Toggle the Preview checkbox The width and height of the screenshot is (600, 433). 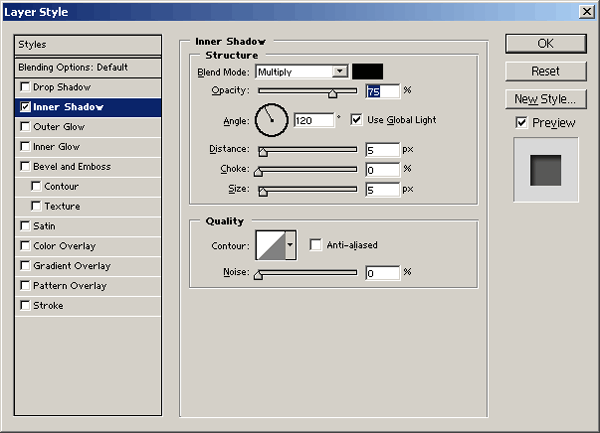[522, 123]
